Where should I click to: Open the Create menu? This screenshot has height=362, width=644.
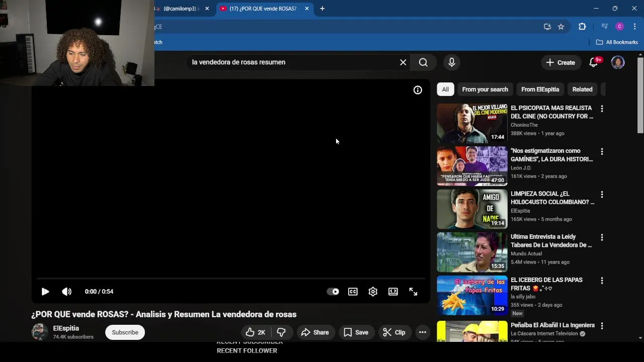tap(560, 62)
